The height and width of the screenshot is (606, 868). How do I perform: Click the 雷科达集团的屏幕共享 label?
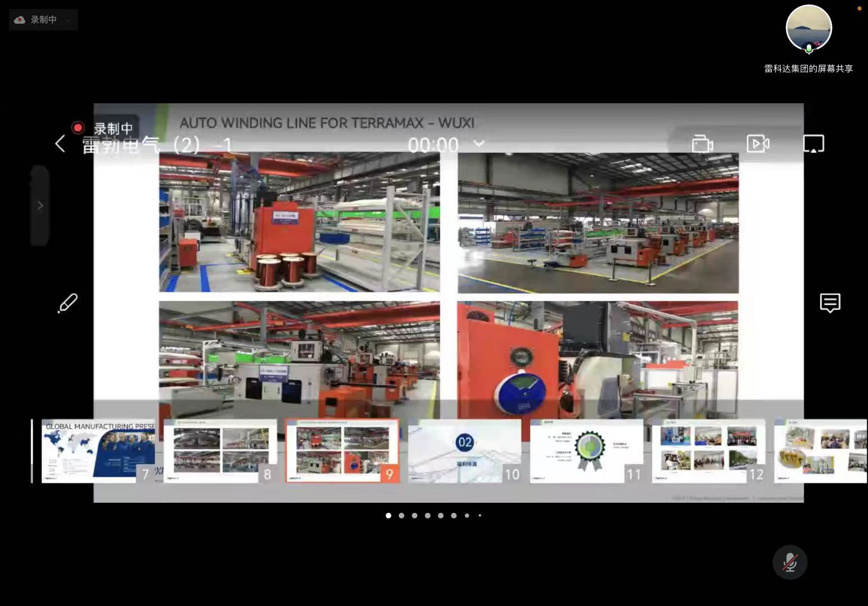(808, 68)
